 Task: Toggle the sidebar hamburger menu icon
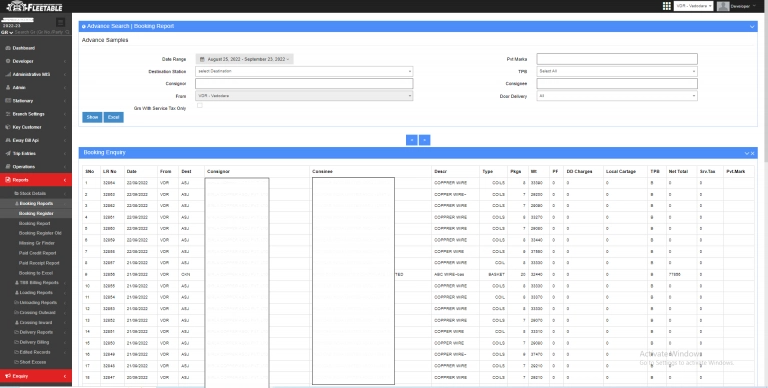click(x=60, y=22)
